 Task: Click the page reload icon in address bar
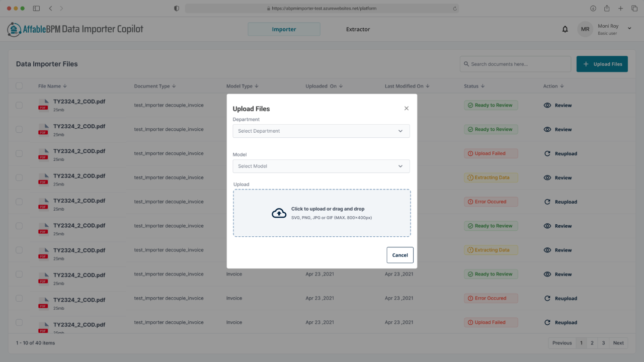(455, 9)
